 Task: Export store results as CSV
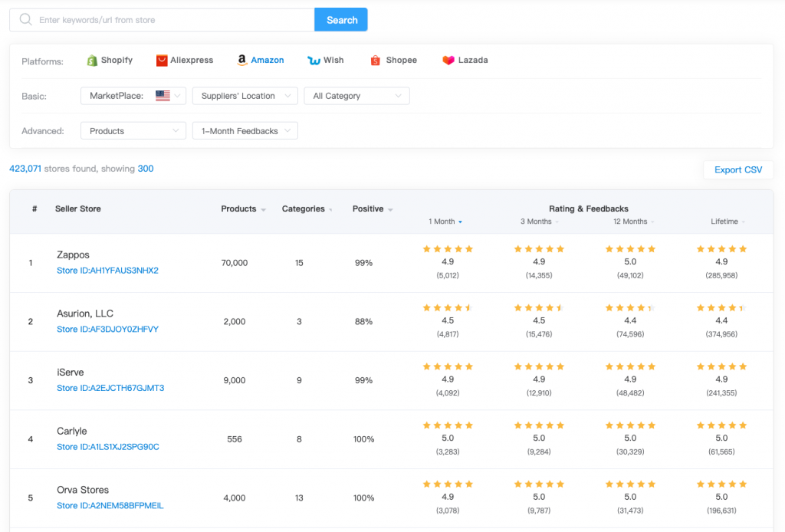coord(737,169)
